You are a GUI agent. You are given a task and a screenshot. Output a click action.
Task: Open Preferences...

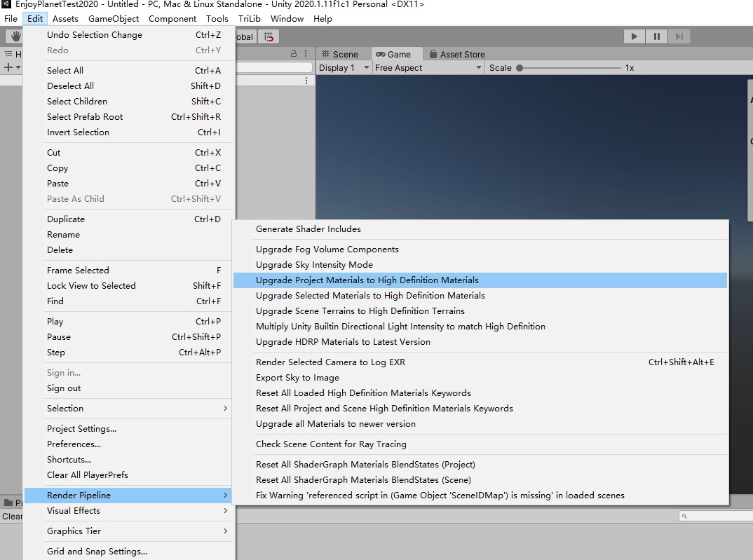click(130, 444)
